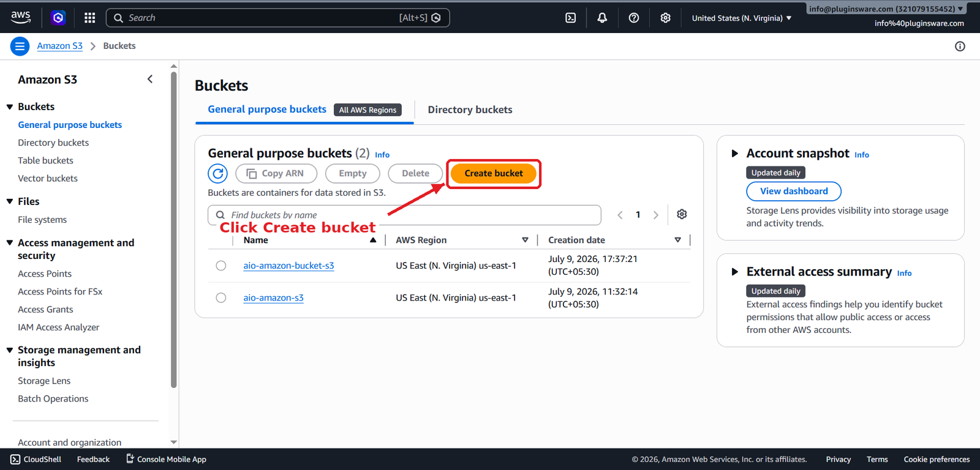Open Terms link in footer

(x=877, y=459)
